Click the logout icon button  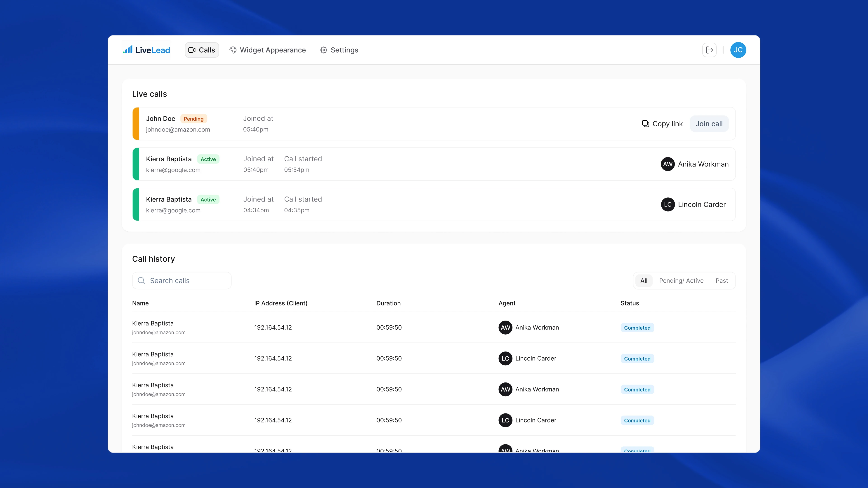point(709,50)
